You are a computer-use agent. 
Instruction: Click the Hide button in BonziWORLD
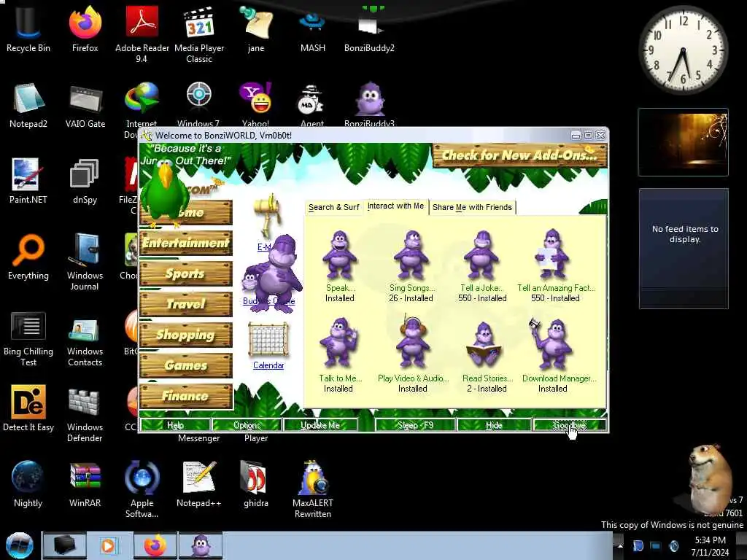tap(494, 425)
